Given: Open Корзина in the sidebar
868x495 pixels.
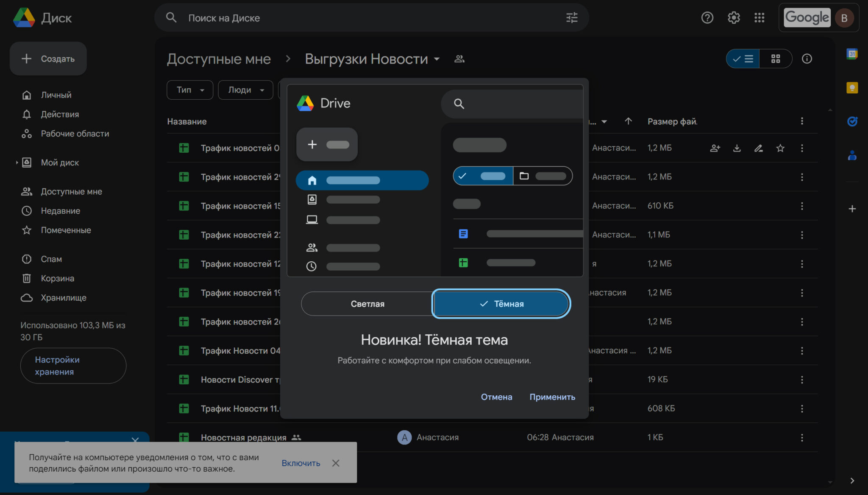Looking at the screenshot, I should pos(57,278).
